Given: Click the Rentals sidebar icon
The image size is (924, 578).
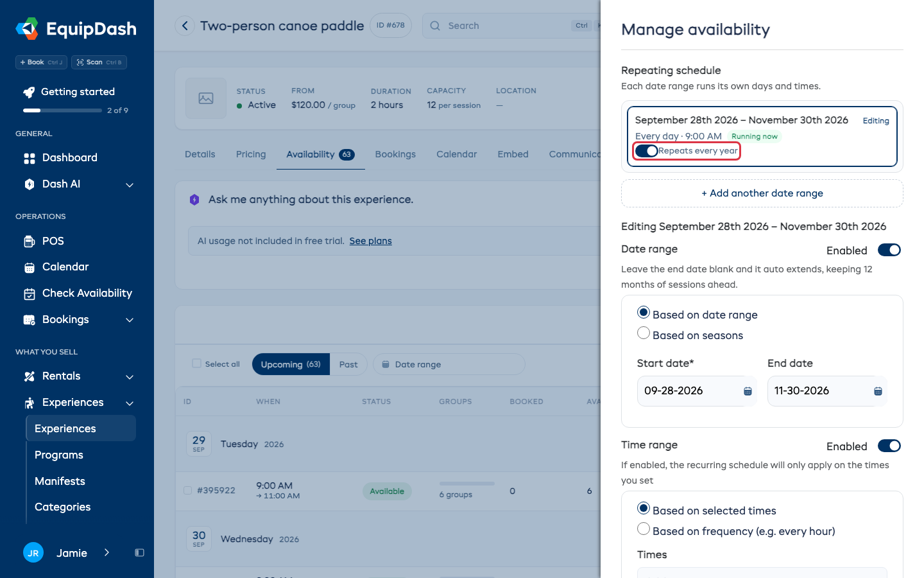Looking at the screenshot, I should (x=30, y=376).
